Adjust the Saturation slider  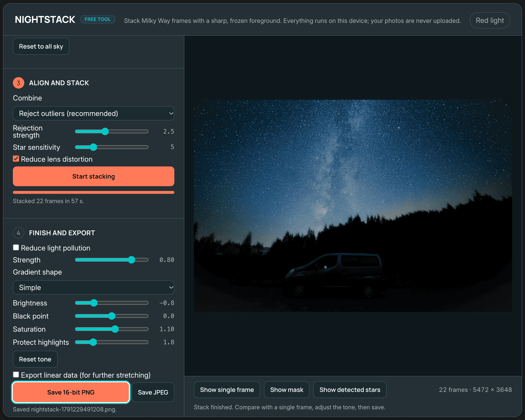112,329
